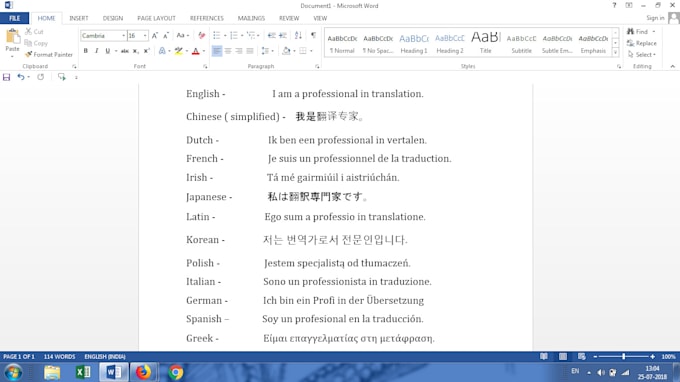680x382 pixels.
Task: Click 114 WORDS count in status bar
Action: point(59,357)
